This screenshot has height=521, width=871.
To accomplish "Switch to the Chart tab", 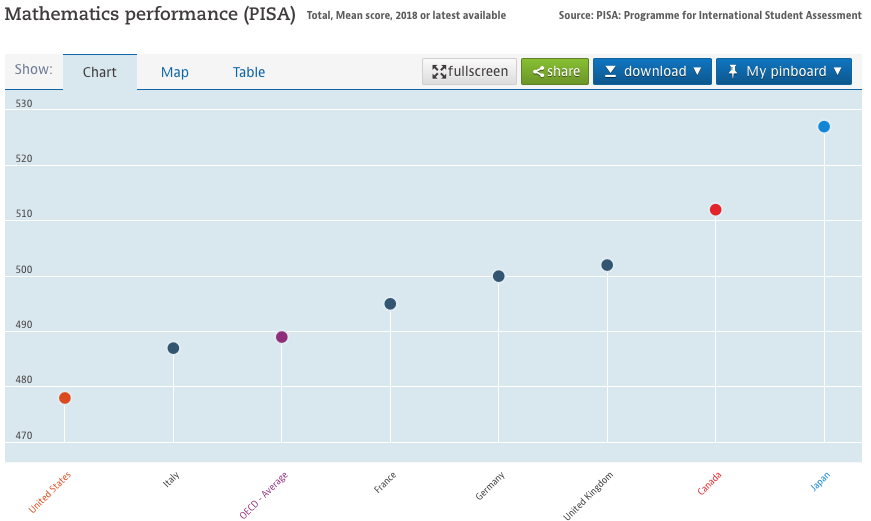I will tap(100, 72).
